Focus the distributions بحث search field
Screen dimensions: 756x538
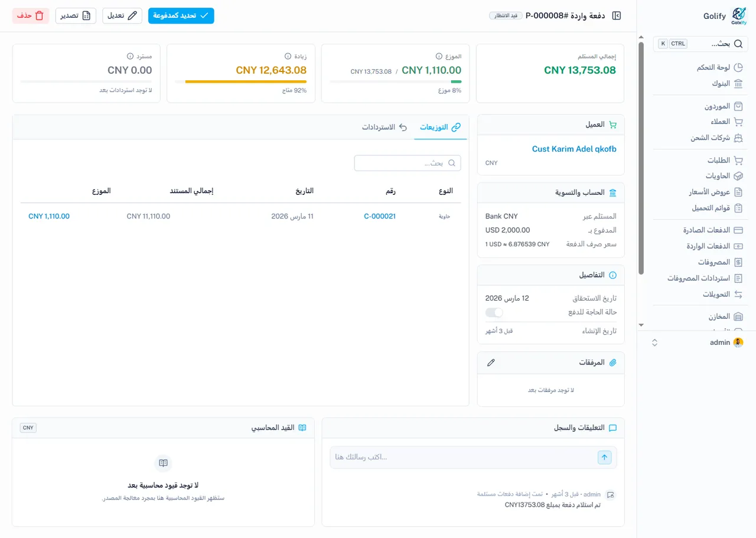tap(408, 163)
